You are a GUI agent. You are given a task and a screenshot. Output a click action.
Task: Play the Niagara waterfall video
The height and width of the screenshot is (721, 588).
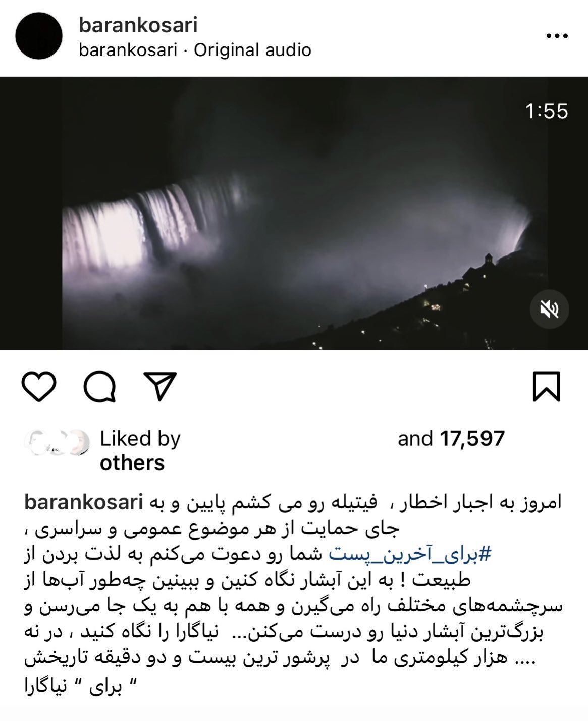[x=294, y=213]
